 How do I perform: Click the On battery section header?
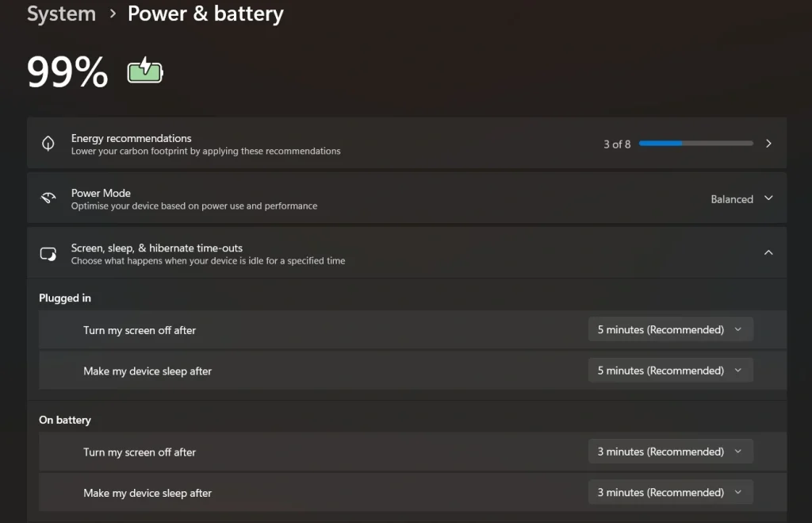[64, 419]
